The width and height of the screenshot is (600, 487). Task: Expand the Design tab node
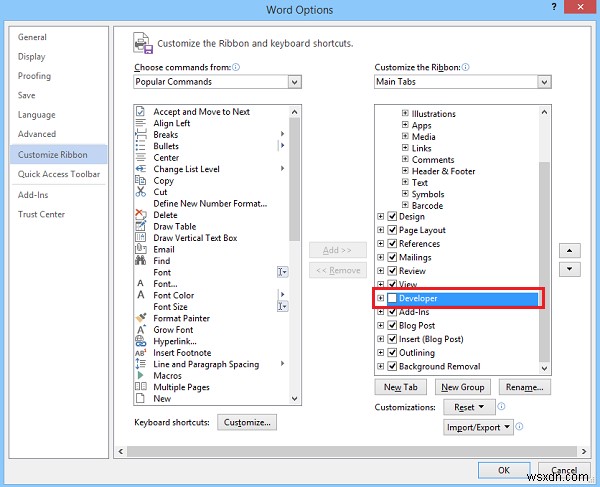[x=380, y=217]
